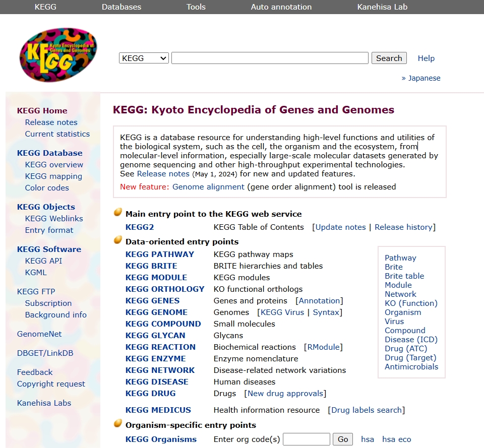484x448 pixels.
Task: Open KEGG FTP sidebar link
Action: tap(36, 292)
